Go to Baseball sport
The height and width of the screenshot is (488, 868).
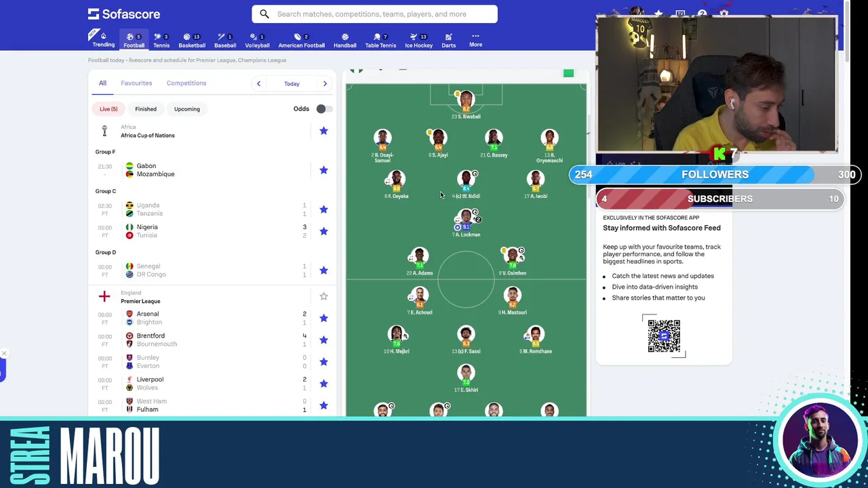tap(225, 40)
